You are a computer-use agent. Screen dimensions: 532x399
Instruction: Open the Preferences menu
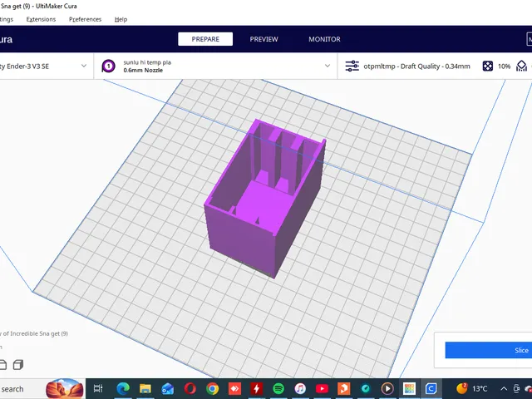(x=85, y=19)
